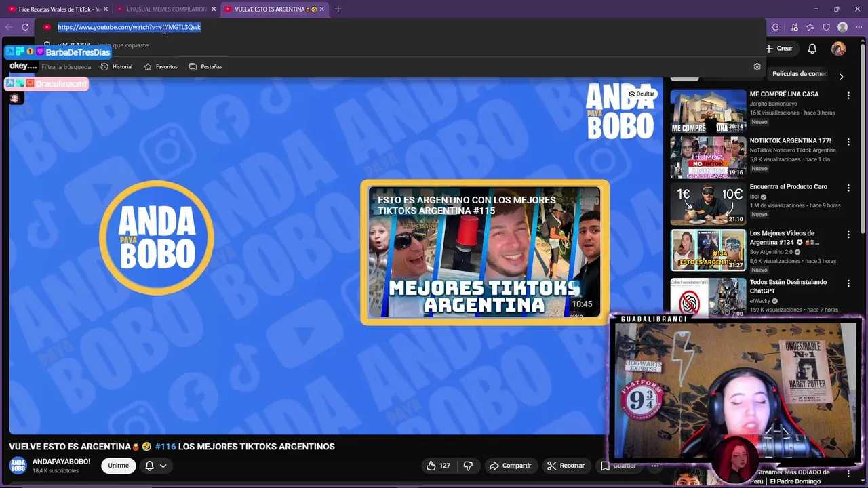Viewport: 868px width, 488px height.
Task: Open the browser three-dot menu
Action: coord(859,27)
